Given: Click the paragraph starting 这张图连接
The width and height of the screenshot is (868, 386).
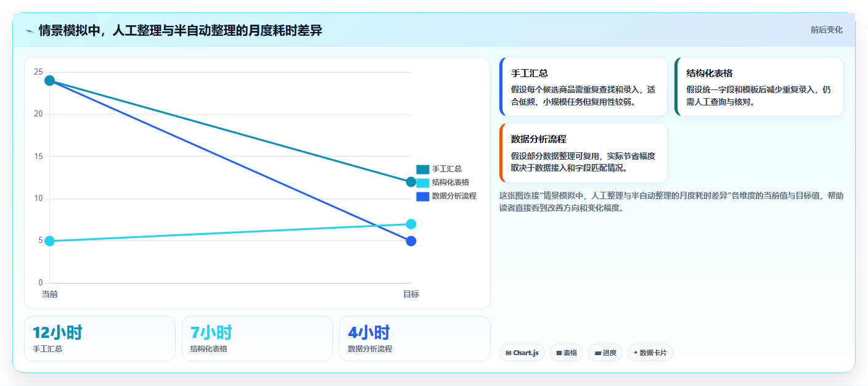Looking at the screenshot, I should coord(671,202).
